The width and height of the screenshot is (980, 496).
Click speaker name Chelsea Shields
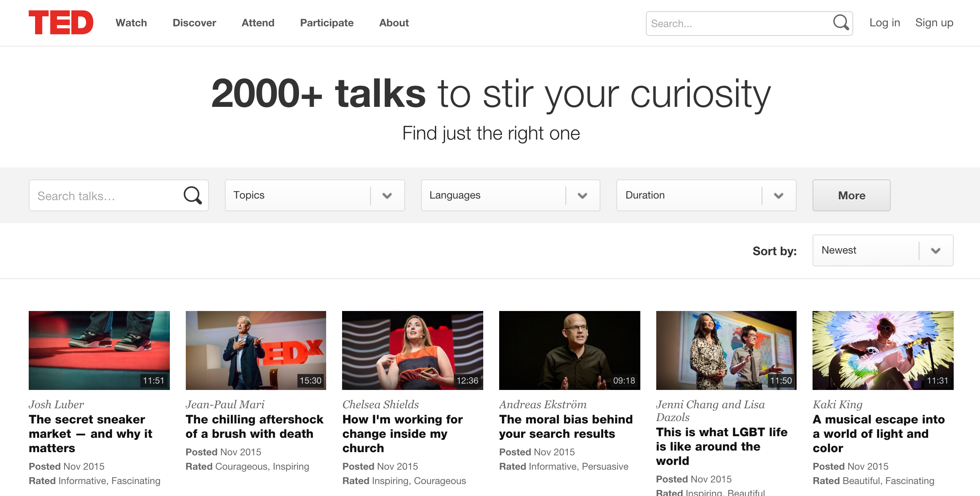[x=381, y=404]
